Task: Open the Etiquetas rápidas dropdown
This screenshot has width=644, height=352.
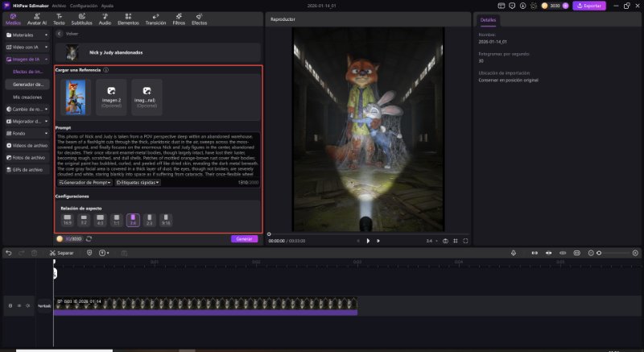Action: click(138, 183)
